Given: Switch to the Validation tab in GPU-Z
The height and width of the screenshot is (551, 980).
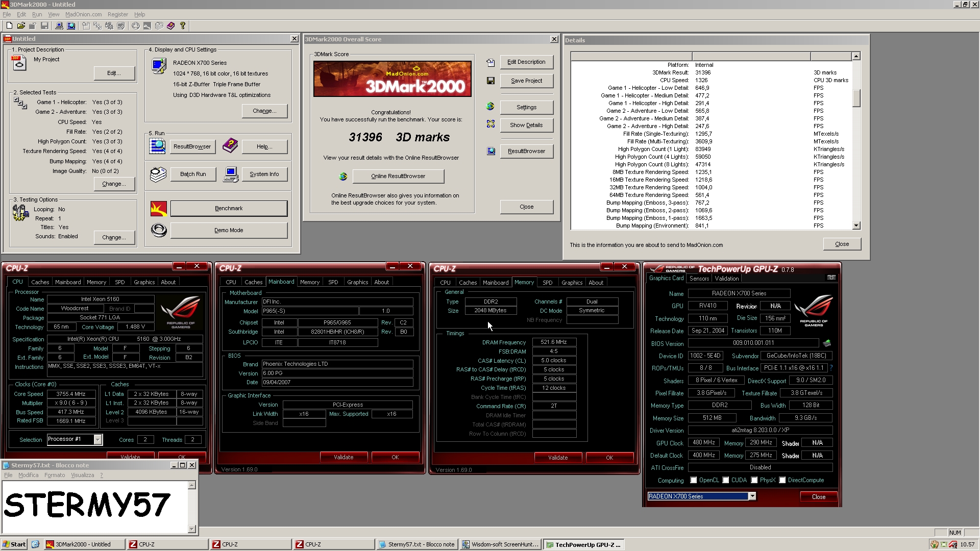Looking at the screenshot, I should coord(726,279).
